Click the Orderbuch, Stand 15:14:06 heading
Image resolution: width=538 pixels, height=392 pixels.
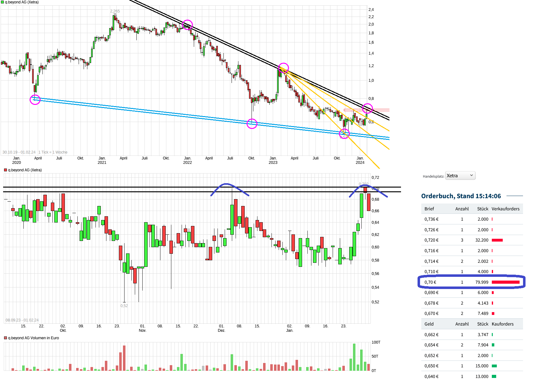[461, 196]
